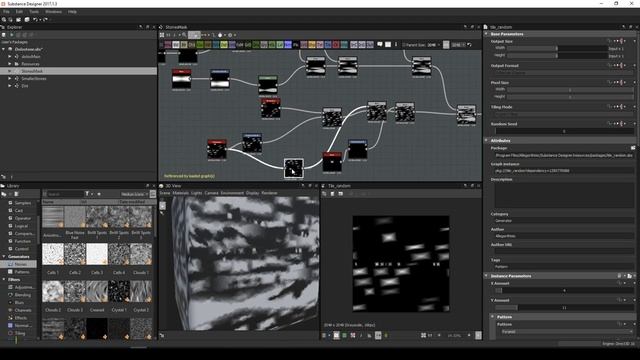Click the redo arrow in main toolbar
The width and height of the screenshot is (640, 360).
click(x=44, y=19)
